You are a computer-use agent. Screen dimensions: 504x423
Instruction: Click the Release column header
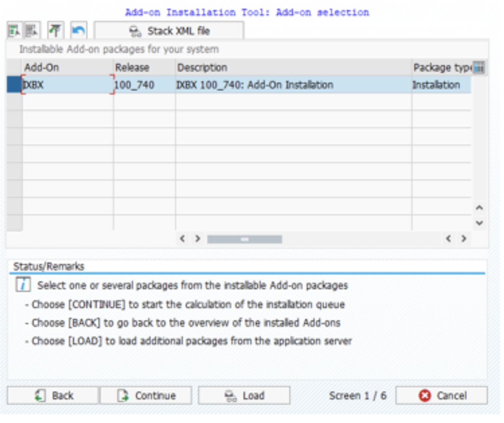point(144,68)
